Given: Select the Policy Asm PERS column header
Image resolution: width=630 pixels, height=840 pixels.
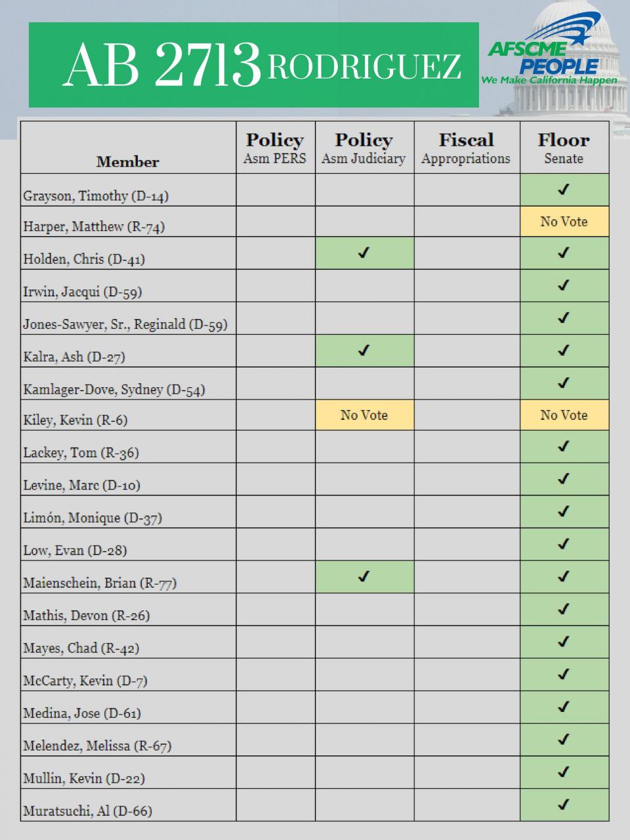Looking at the screenshot, I should (276, 148).
